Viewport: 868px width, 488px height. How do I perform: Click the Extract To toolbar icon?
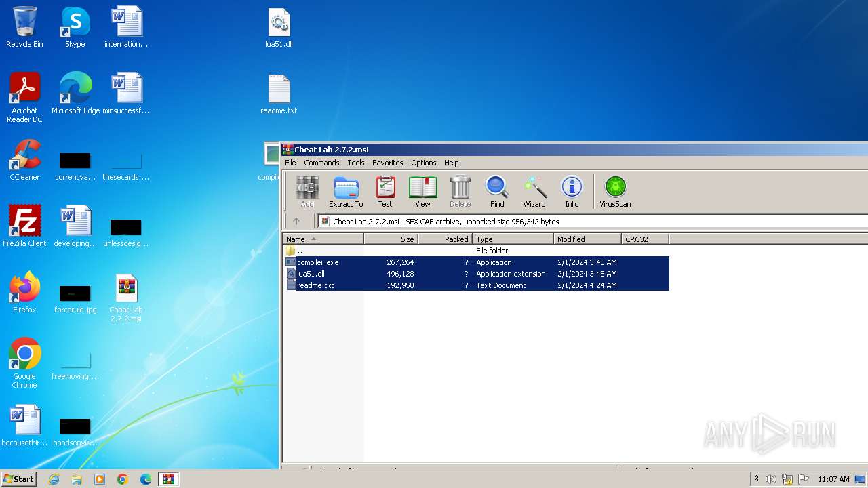pos(346,192)
